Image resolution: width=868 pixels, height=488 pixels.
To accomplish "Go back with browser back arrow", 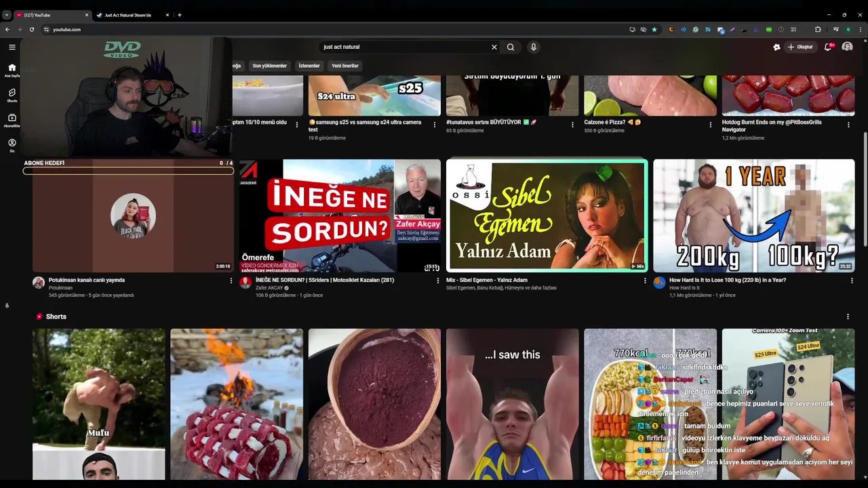I will point(7,29).
